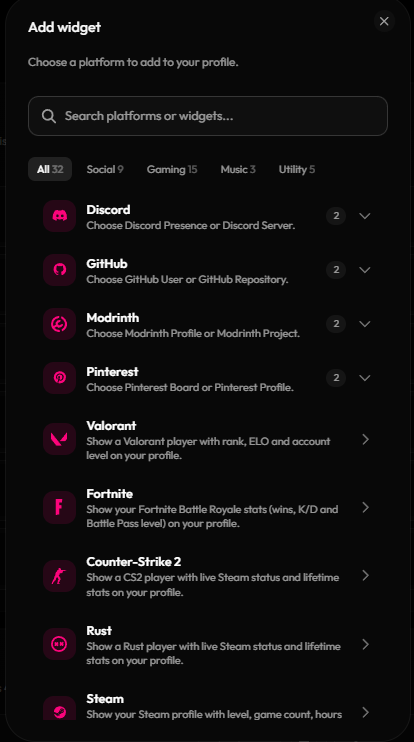Open the Fortnite widget arrow
The image size is (414, 742).
coord(365,507)
